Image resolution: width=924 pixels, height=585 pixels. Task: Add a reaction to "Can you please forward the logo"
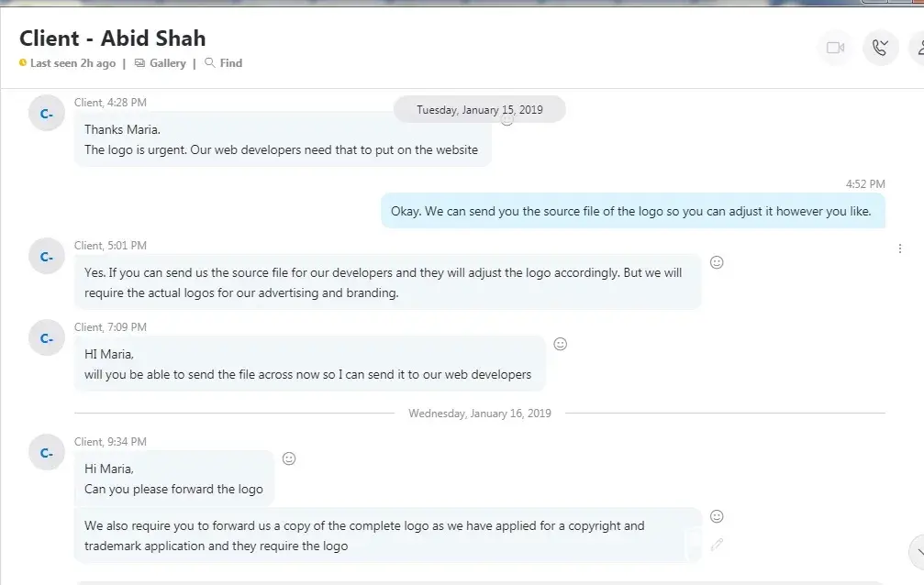pos(289,458)
